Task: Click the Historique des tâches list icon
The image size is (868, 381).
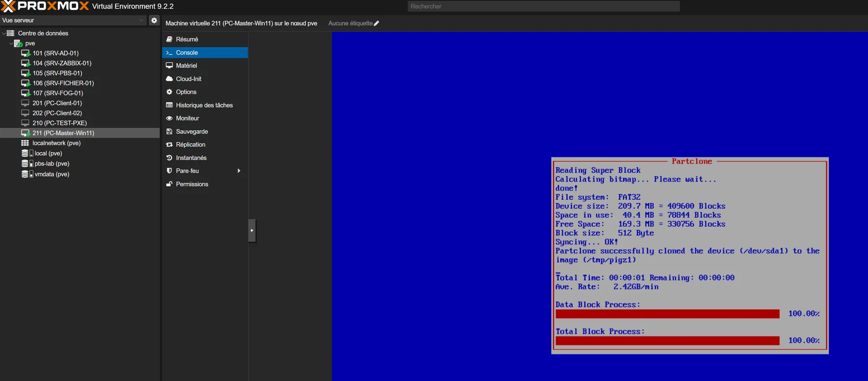Action: [x=169, y=105]
